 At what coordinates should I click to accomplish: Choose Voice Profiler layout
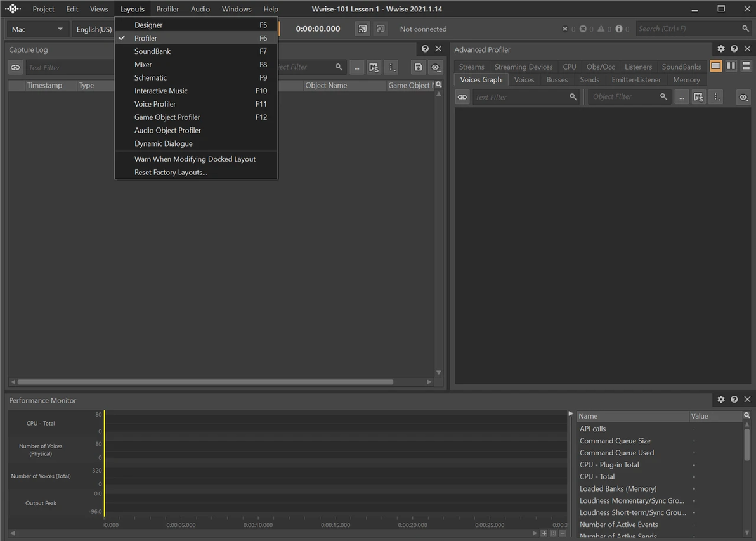click(196, 103)
